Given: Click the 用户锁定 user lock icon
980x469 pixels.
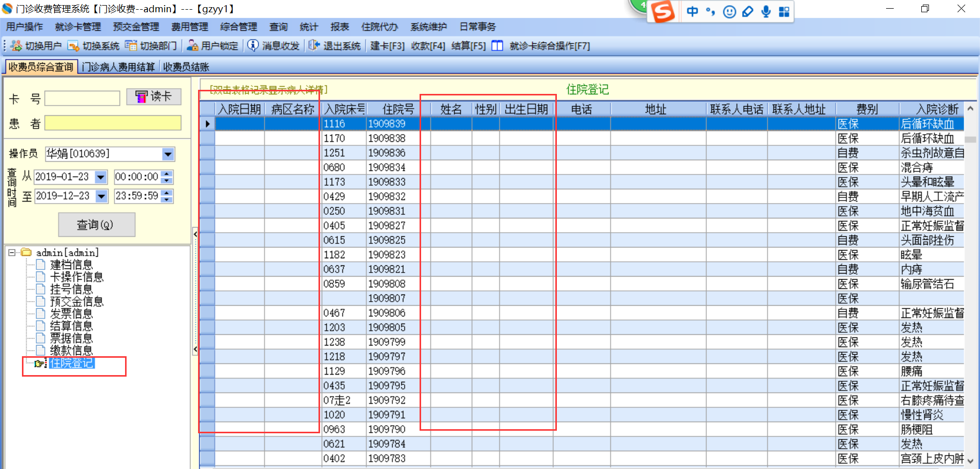Looking at the screenshot, I should coord(192,46).
